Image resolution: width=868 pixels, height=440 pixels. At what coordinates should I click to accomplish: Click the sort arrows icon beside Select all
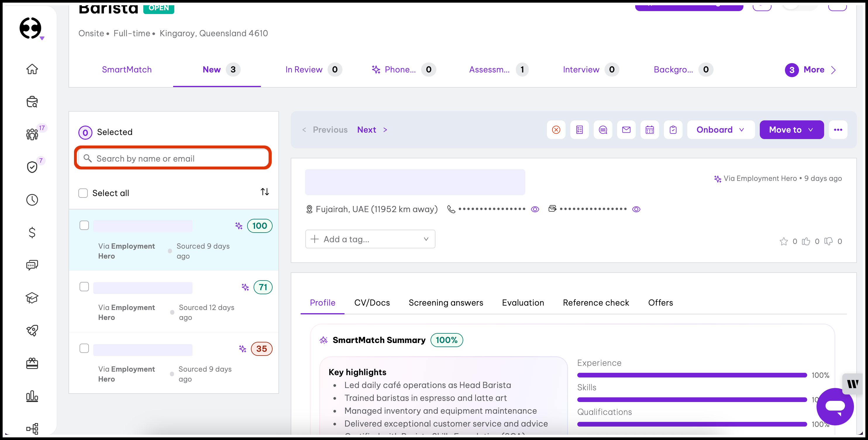coord(264,192)
